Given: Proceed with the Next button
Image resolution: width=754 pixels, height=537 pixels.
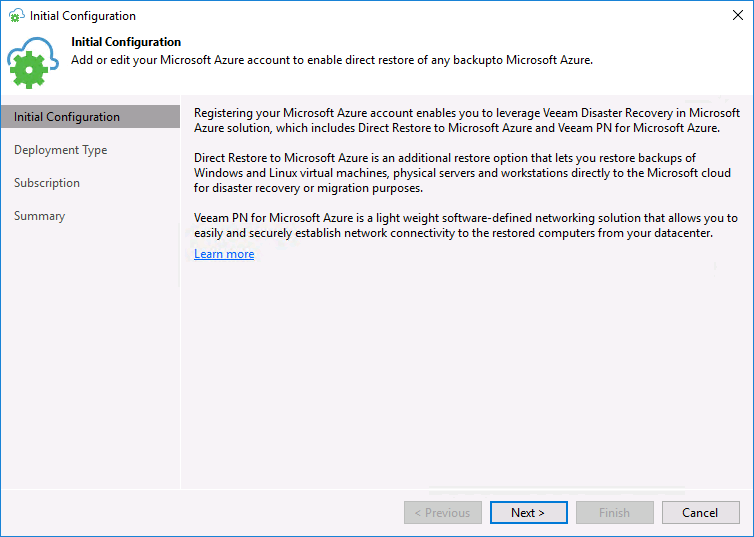Looking at the screenshot, I should (528, 512).
